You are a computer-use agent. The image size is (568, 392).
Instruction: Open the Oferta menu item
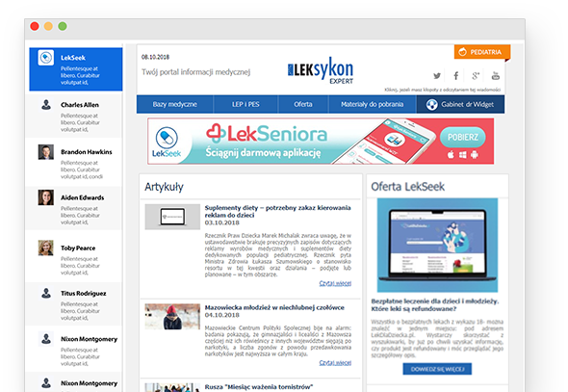click(x=303, y=104)
